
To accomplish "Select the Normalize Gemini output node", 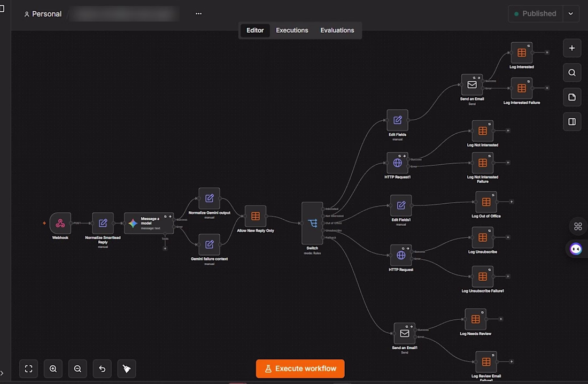I will [x=209, y=198].
